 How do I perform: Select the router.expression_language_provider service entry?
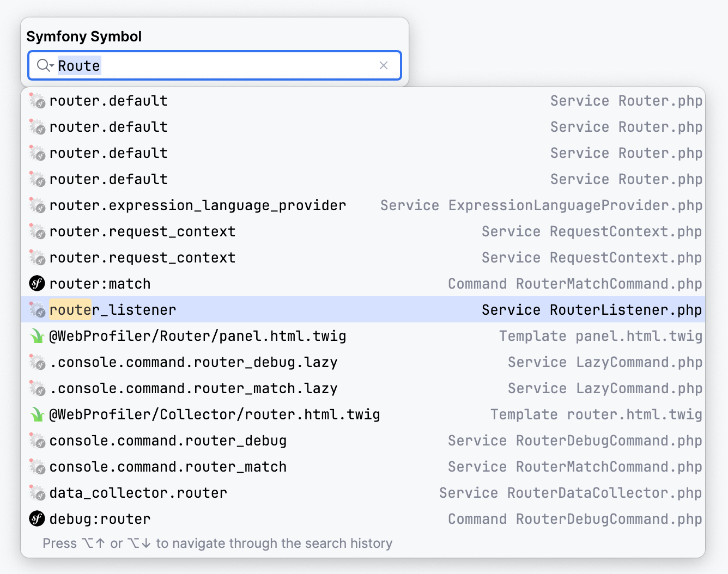click(197, 205)
